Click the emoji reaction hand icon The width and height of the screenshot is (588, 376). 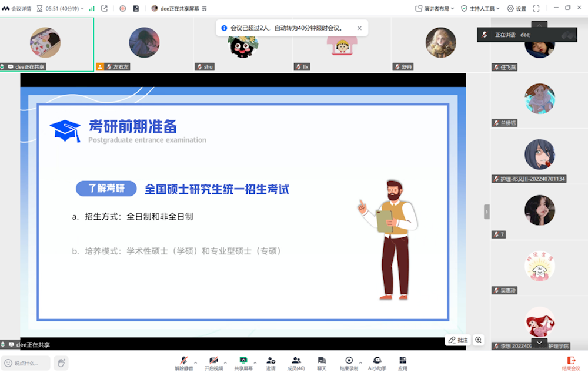61,363
